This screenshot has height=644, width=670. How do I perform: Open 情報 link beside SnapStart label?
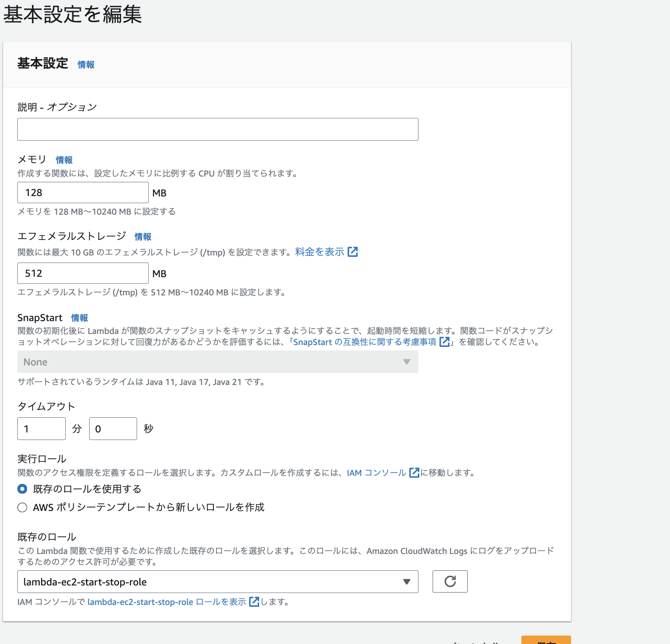pos(79,318)
